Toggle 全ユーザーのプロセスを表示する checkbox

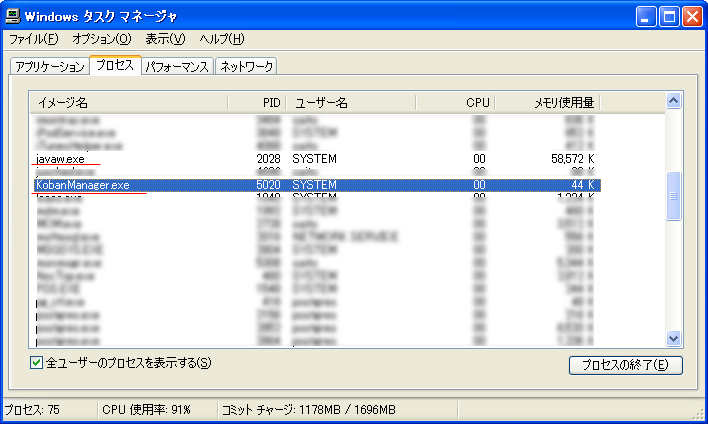coord(37,363)
